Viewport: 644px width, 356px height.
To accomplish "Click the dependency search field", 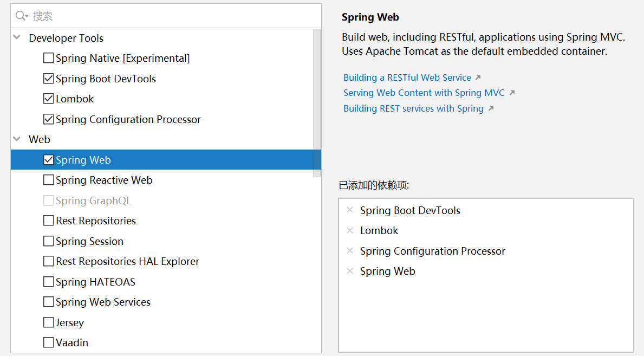I will click(166, 16).
